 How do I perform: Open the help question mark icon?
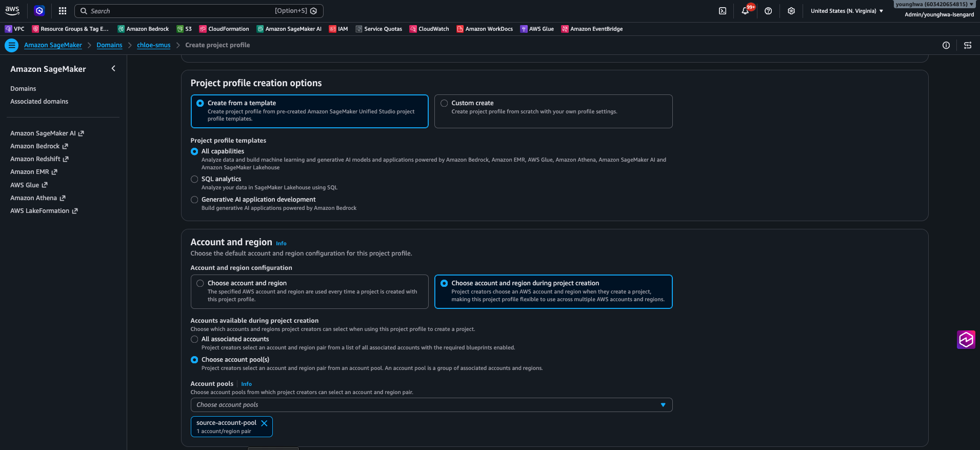[768, 11]
